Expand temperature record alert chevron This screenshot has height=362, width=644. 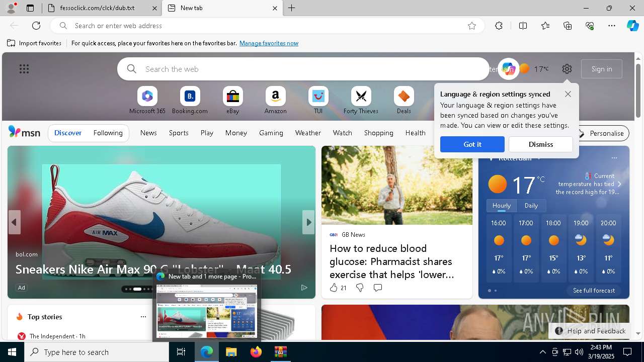(619, 184)
